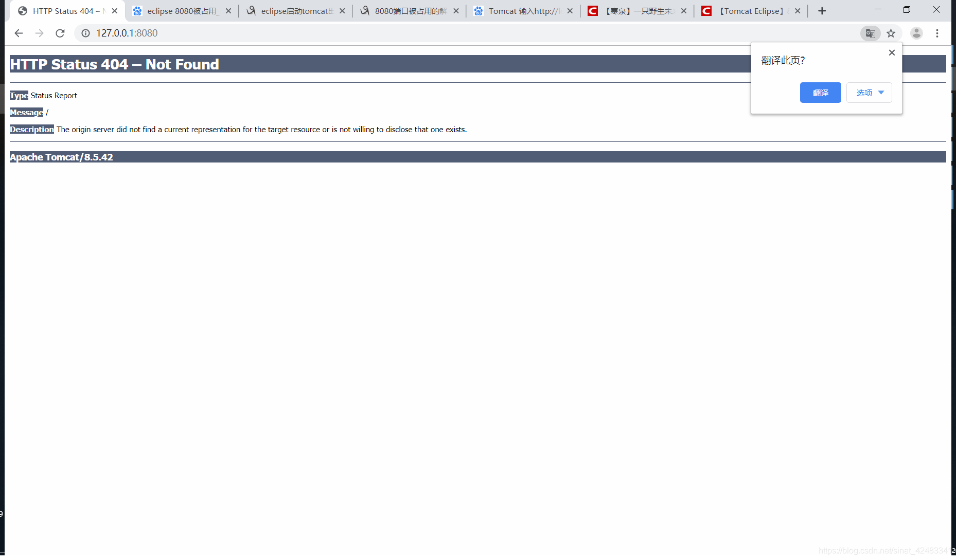Open a new tab with the plus button
This screenshot has width=956, height=560.
click(822, 11)
